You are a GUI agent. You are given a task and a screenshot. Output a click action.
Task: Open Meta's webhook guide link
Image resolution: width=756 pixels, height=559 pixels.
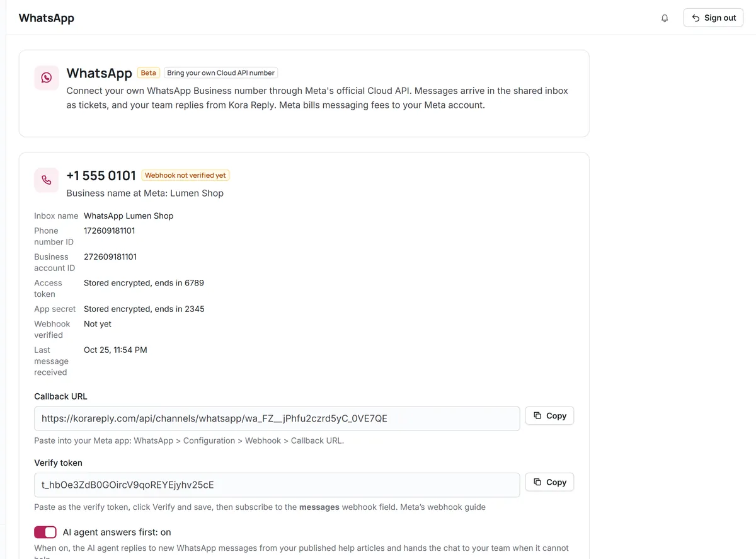coord(443,507)
